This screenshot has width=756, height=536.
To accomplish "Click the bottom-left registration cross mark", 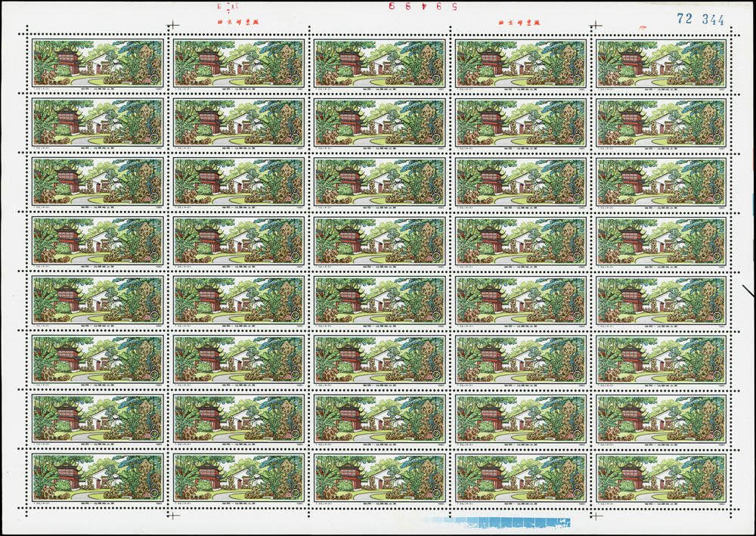I will coord(174,516).
